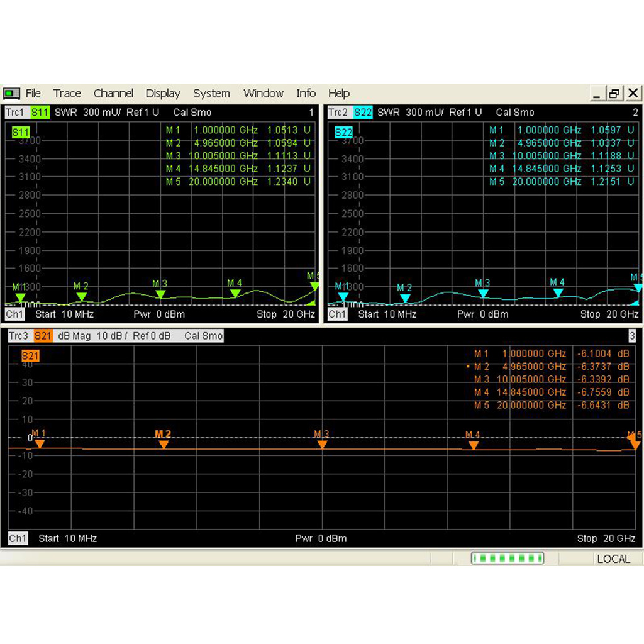
Task: Click S21 M1 readout -6.1004 dB
Action: coord(603,353)
